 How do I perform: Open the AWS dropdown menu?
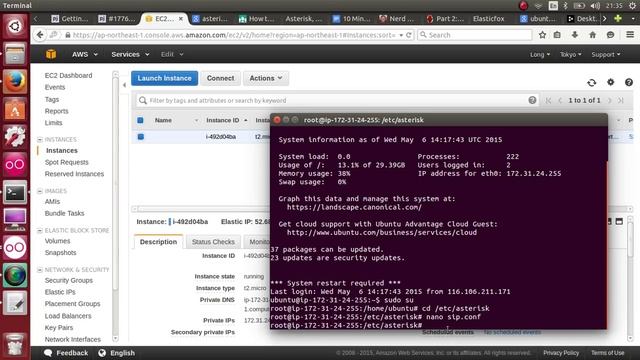click(84, 54)
